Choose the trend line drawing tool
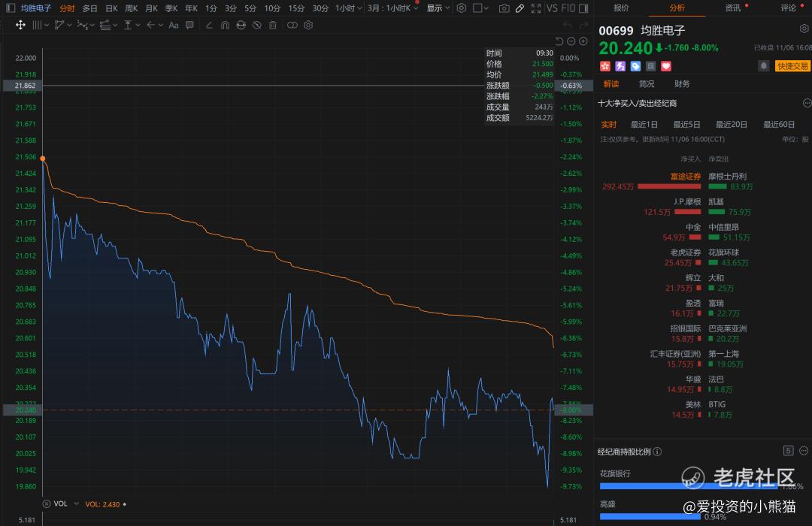Viewport: 812px width, 526px height. click(x=59, y=25)
